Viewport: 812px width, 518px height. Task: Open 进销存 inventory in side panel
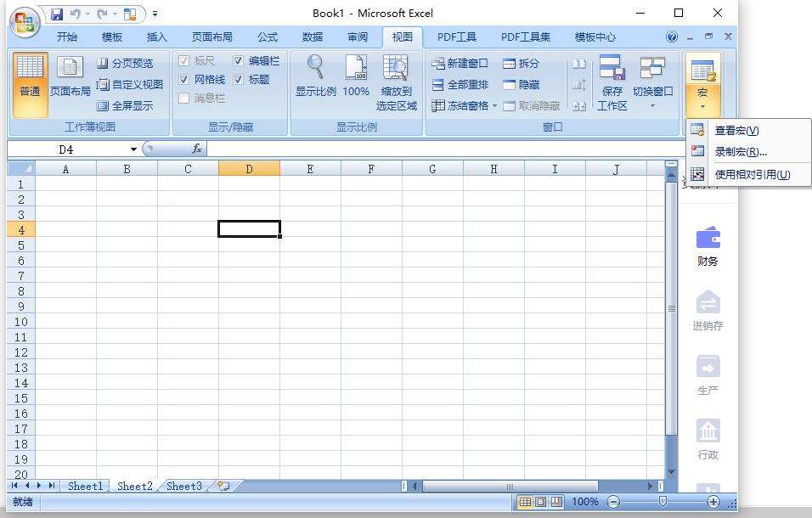click(708, 311)
